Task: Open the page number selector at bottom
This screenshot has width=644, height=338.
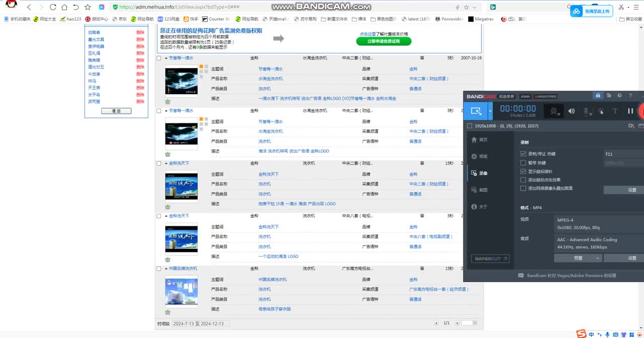Action: [x=468, y=323]
